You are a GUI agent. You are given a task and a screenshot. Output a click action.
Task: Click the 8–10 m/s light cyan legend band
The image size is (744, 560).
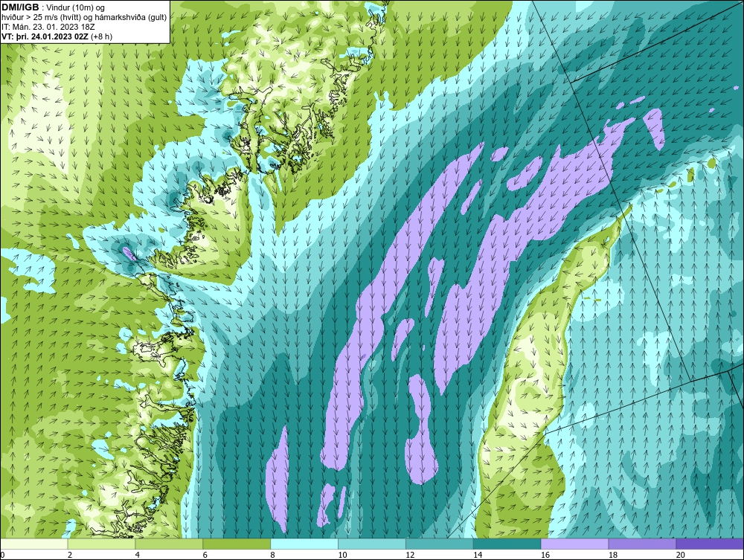pos(304,544)
